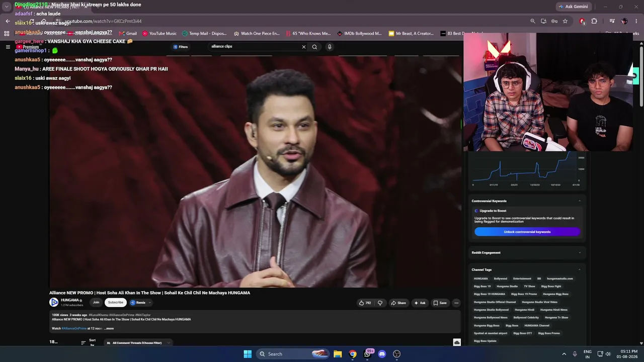644x362 pixels.
Task: Dislike the video with thumbs down
Action: [x=380, y=303]
